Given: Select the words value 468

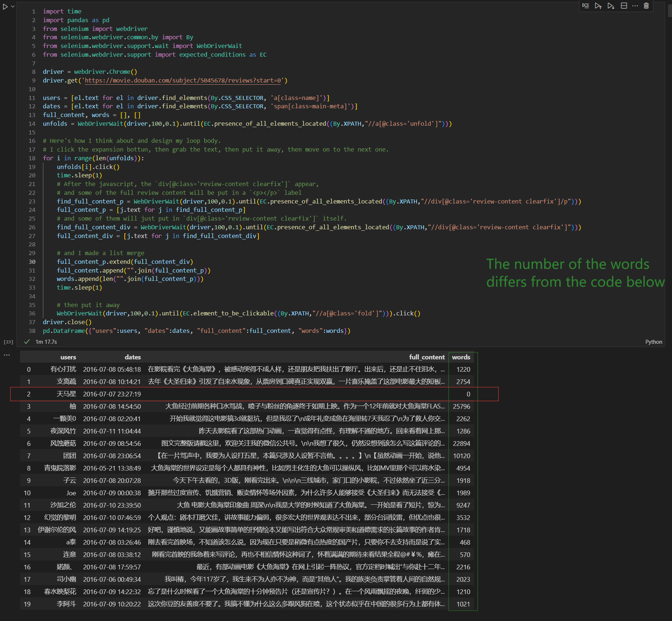Looking at the screenshot, I should tap(465, 542).
